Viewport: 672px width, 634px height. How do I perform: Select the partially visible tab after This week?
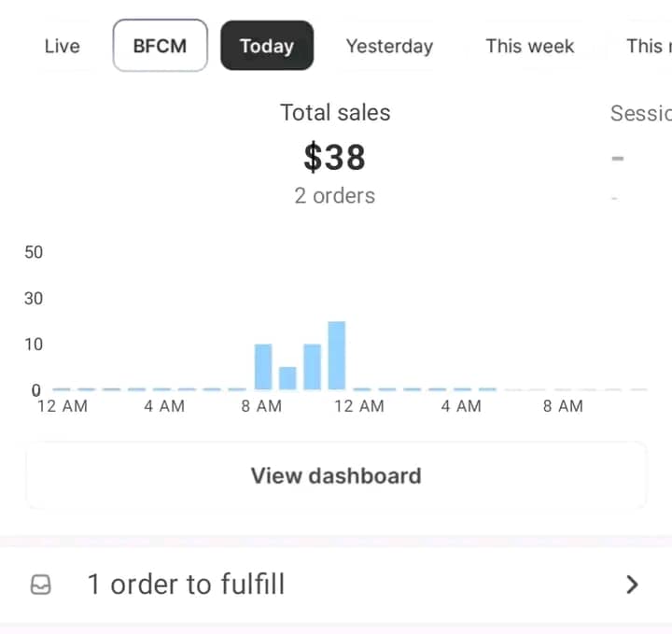(x=648, y=46)
